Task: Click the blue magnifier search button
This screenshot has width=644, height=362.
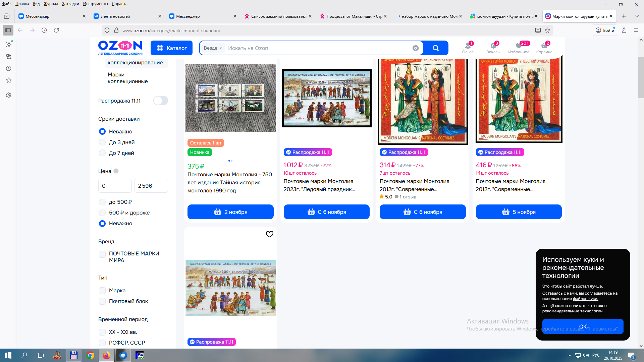Action: [x=435, y=48]
